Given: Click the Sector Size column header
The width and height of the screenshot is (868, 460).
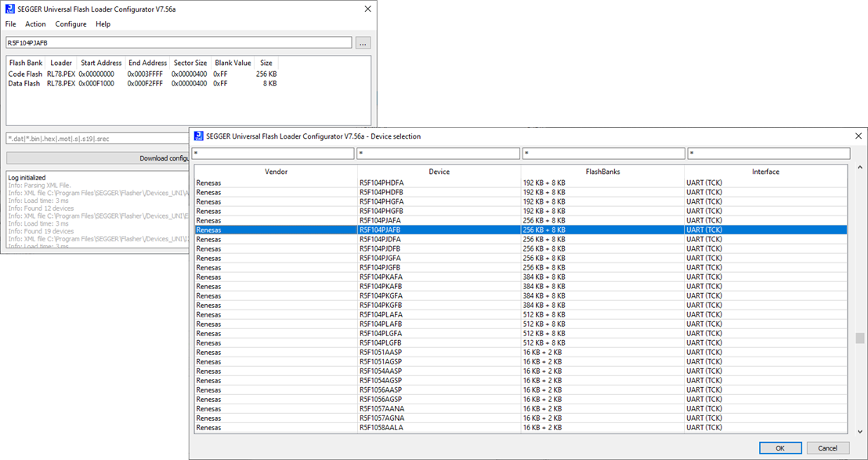Looking at the screenshot, I should tap(190, 63).
